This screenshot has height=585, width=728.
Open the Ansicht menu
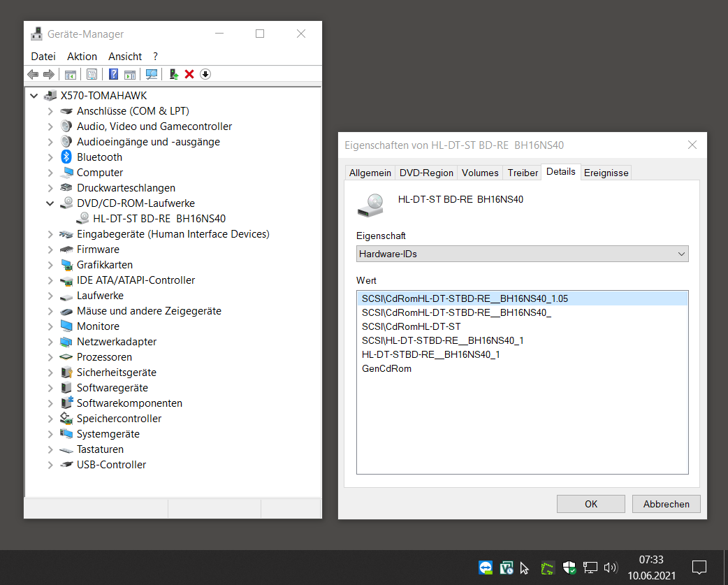pyautogui.click(x=125, y=56)
